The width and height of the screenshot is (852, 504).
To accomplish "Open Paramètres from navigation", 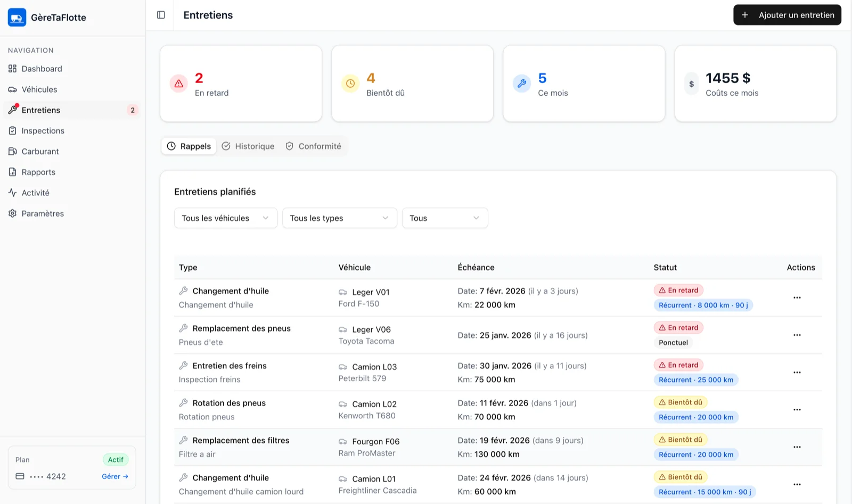I will point(43,213).
